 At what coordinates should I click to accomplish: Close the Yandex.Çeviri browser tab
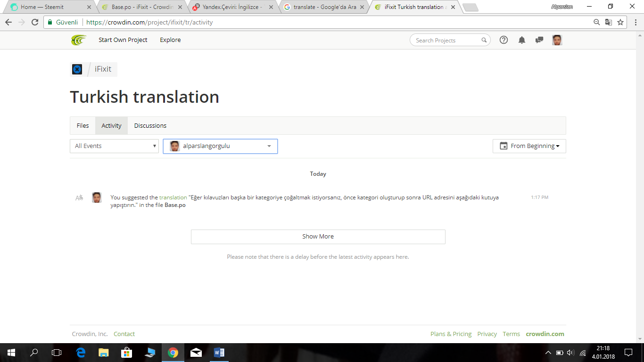(x=271, y=7)
